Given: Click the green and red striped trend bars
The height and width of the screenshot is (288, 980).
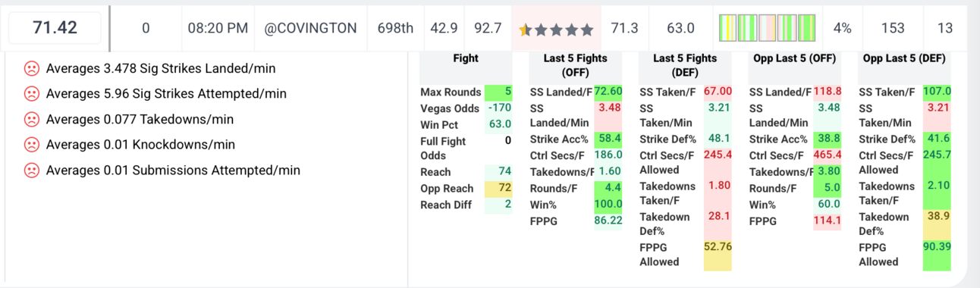Looking at the screenshot, I should pos(767,28).
